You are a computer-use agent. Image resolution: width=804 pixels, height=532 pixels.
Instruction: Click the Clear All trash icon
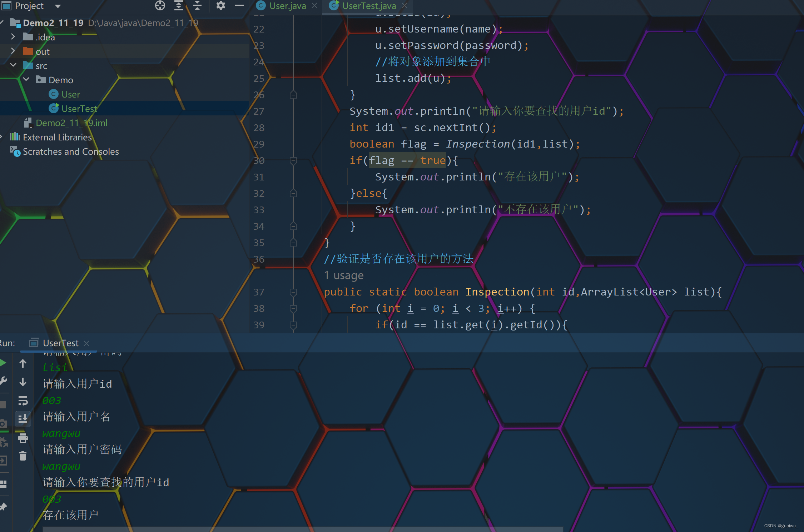[x=23, y=456]
